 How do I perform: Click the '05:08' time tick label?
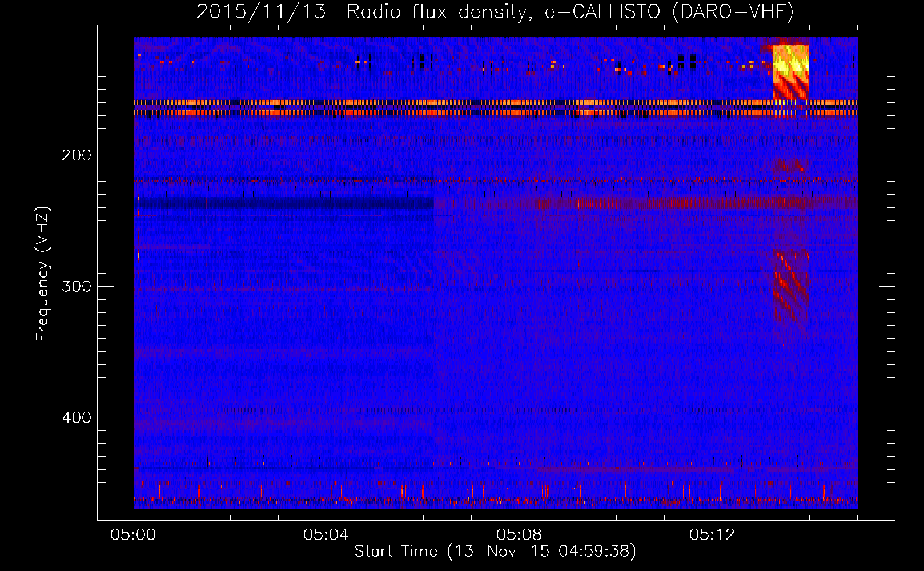coord(519,535)
